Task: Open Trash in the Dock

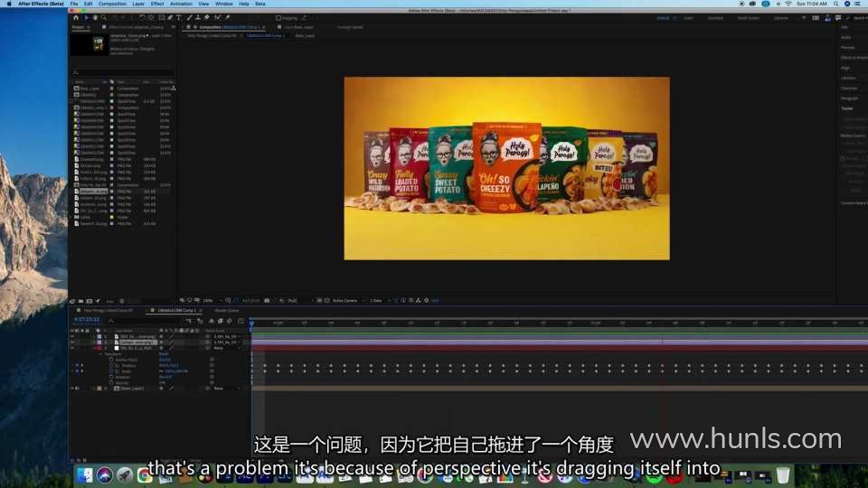Action: [783, 474]
